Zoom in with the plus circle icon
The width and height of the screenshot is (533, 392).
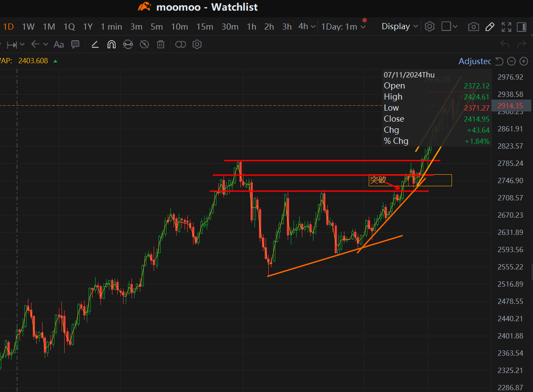coord(524,61)
